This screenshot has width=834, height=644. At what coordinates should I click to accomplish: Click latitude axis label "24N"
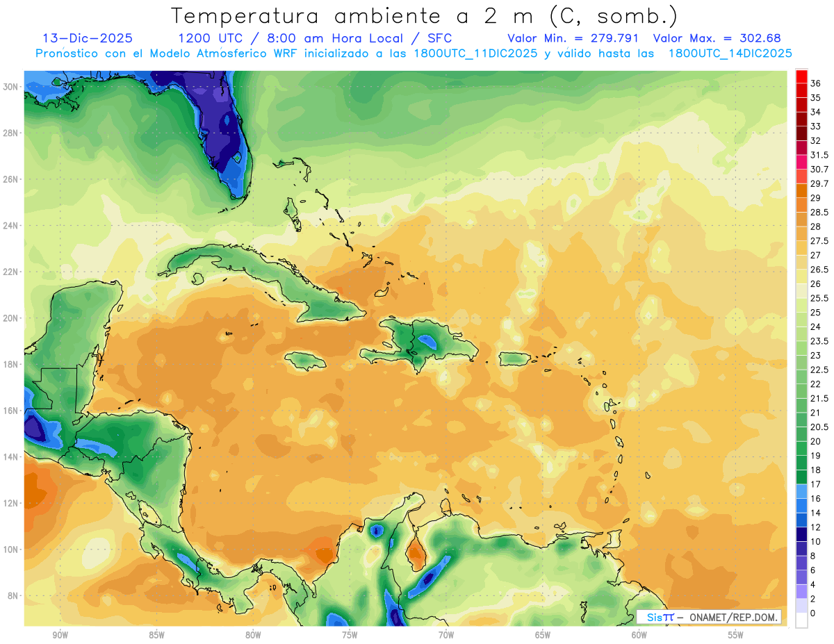[11, 225]
